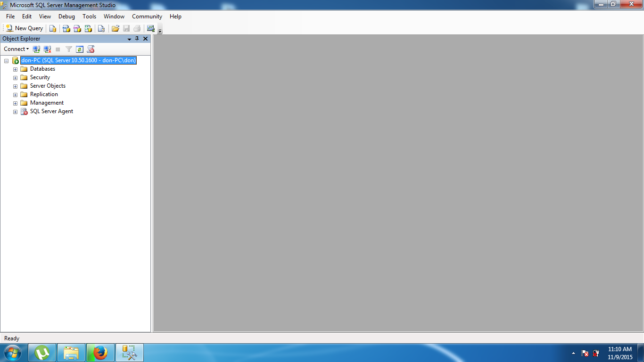Viewport: 644px width, 362px height.
Task: Click the Stop square icon
Action: [x=58, y=49]
